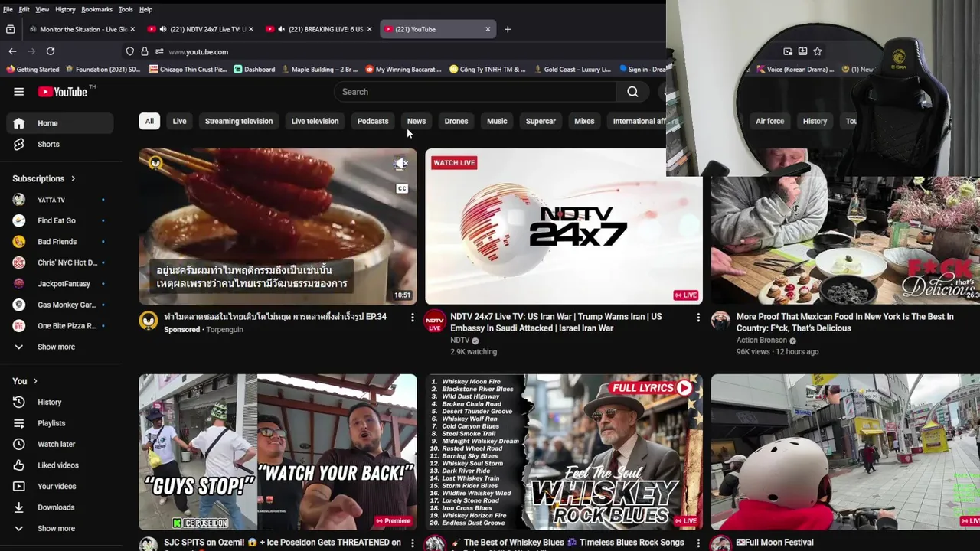The width and height of the screenshot is (980, 551).
Task: Open the Edit menu
Action: point(24,9)
